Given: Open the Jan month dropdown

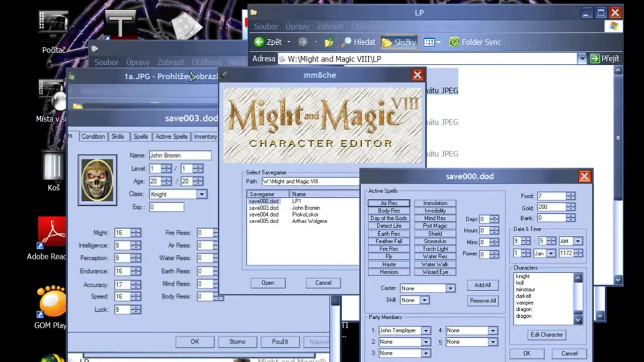Looking at the screenshot, I should click(550, 253).
